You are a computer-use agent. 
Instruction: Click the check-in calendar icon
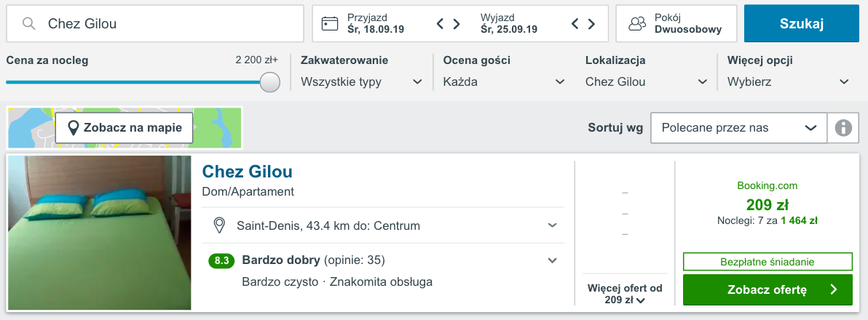coord(330,24)
